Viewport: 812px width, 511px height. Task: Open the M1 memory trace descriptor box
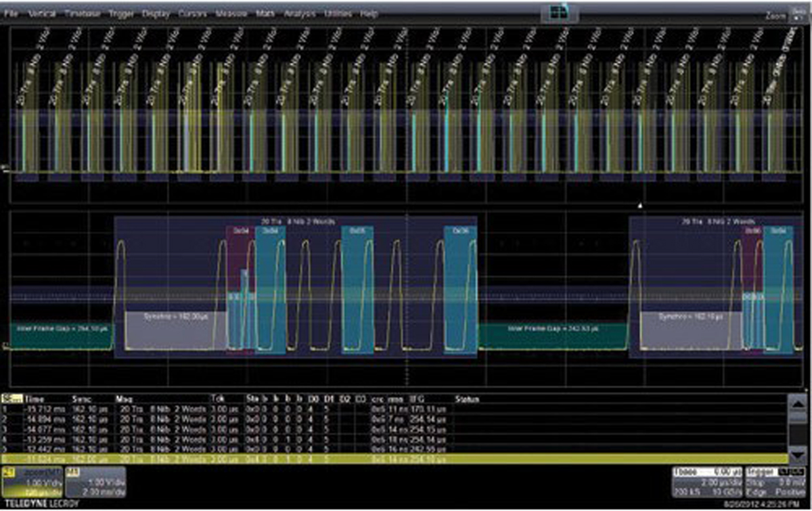click(94, 481)
